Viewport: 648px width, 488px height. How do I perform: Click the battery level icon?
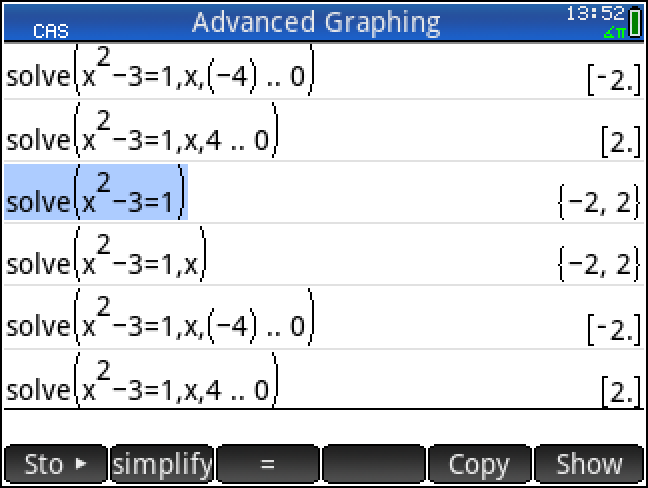[635, 22]
